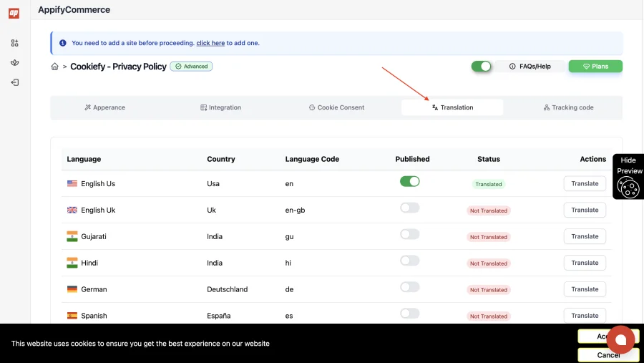The height and width of the screenshot is (363, 644).
Task: Click the Published column header
Action: 412,159
